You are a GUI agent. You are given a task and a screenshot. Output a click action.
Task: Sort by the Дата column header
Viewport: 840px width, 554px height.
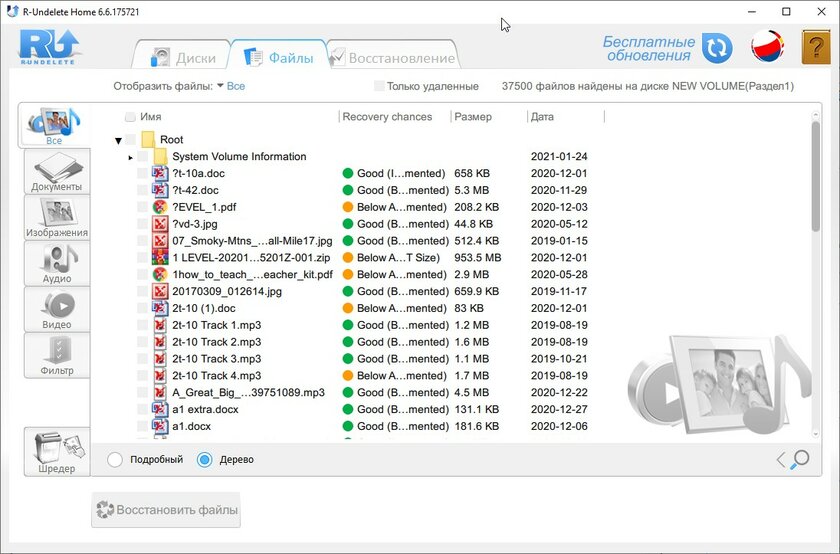pyautogui.click(x=542, y=117)
